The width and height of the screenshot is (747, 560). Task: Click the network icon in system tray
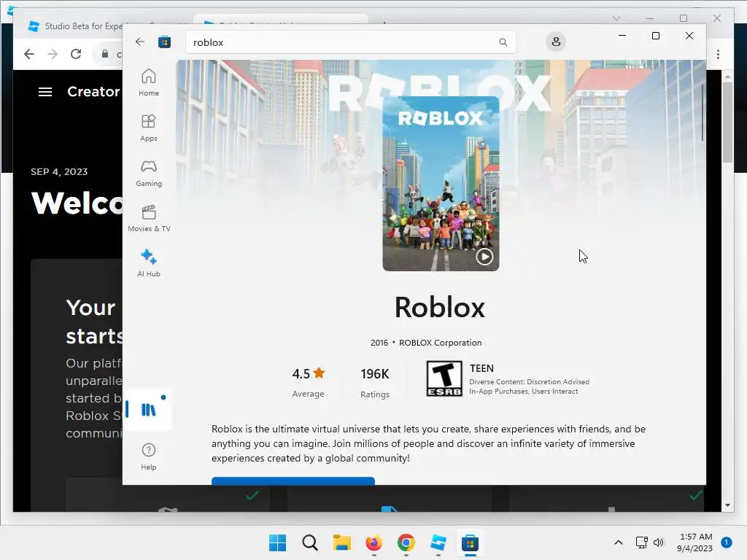pyautogui.click(x=642, y=542)
